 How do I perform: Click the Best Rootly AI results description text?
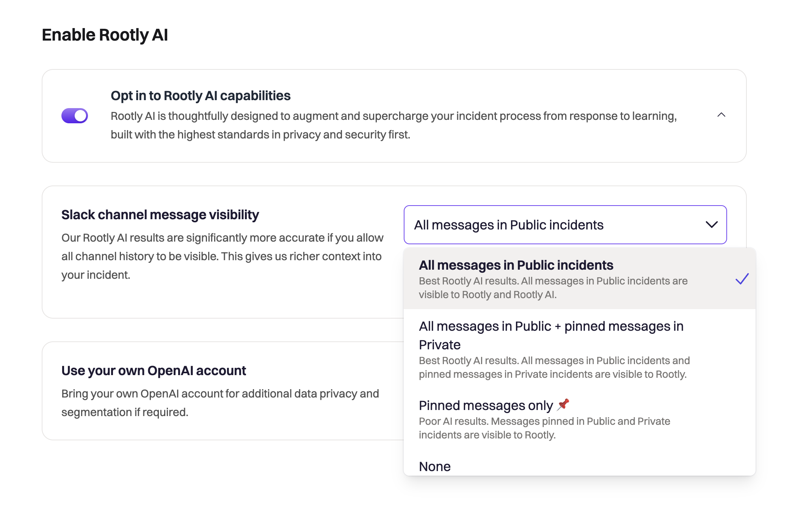tap(553, 287)
